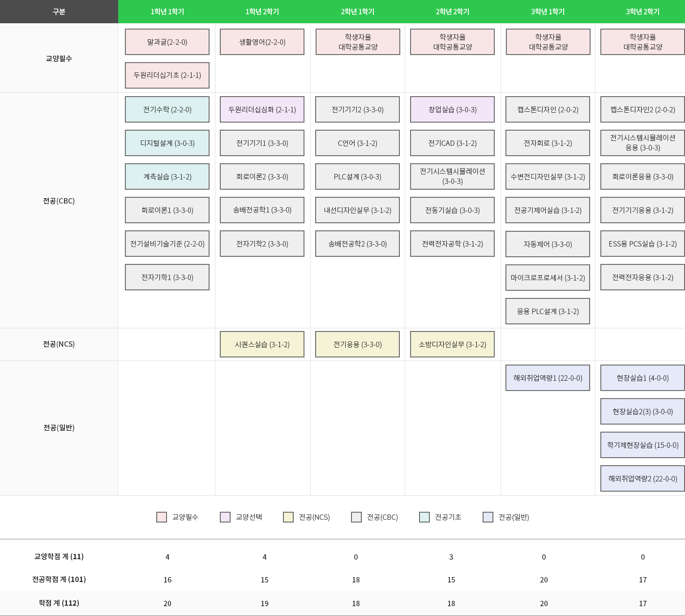Open 전기CAD (3-1-2) course
The height and width of the screenshot is (616, 685).
(x=452, y=143)
